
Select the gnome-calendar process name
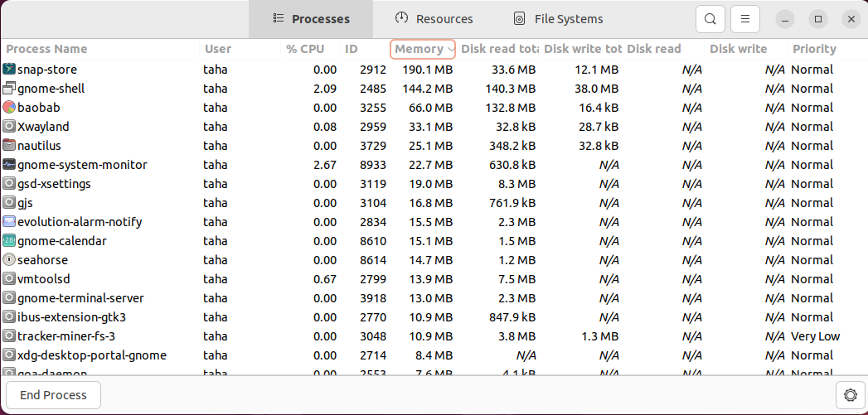point(62,241)
